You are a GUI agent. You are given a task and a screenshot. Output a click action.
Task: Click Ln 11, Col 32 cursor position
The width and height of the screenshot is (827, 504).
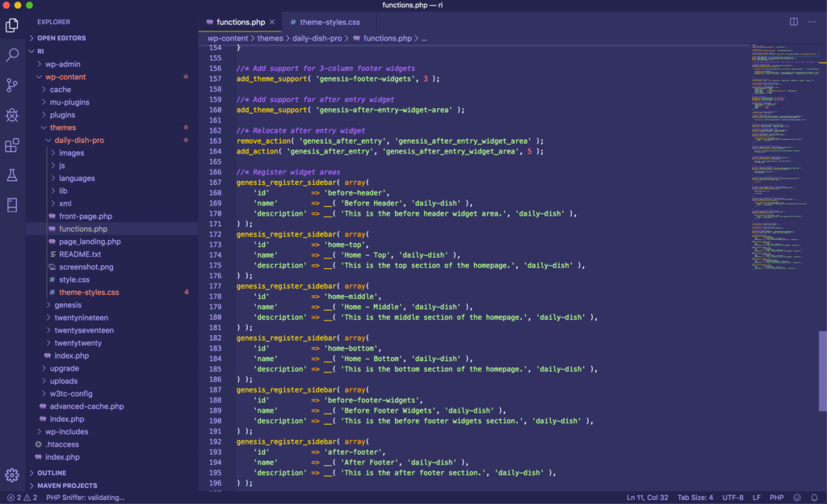(647, 498)
